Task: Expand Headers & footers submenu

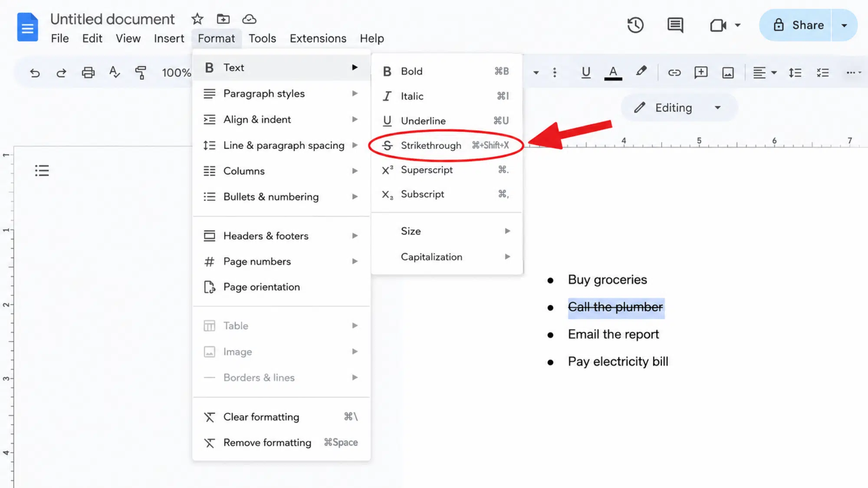Action: (x=281, y=236)
